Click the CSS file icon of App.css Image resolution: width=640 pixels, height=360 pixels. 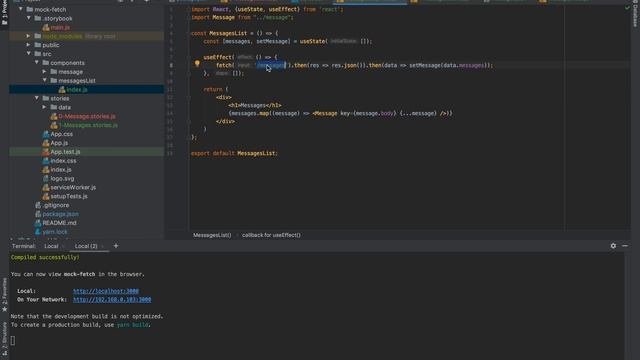46,134
